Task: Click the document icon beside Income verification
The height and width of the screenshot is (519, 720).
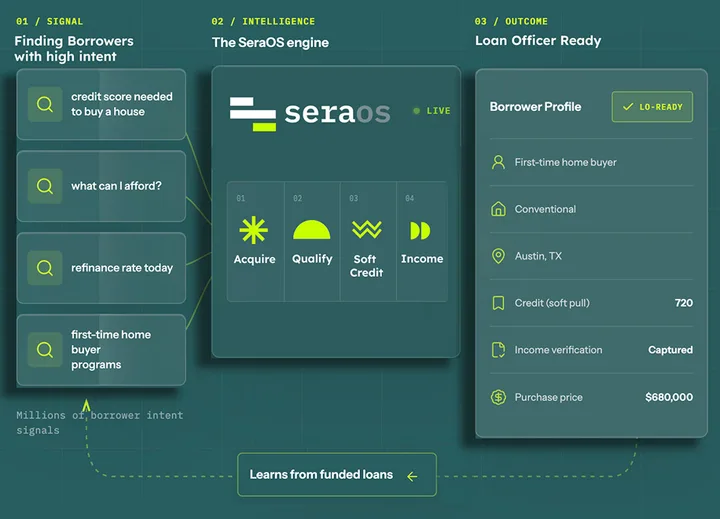Action: tap(498, 350)
